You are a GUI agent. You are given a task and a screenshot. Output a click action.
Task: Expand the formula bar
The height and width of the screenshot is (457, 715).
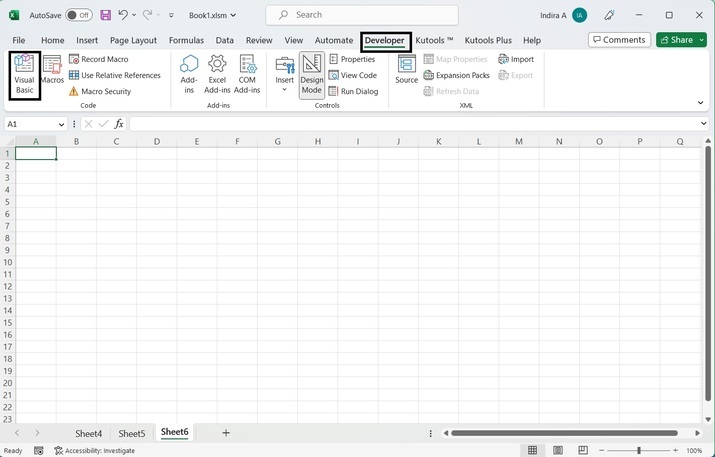704,124
